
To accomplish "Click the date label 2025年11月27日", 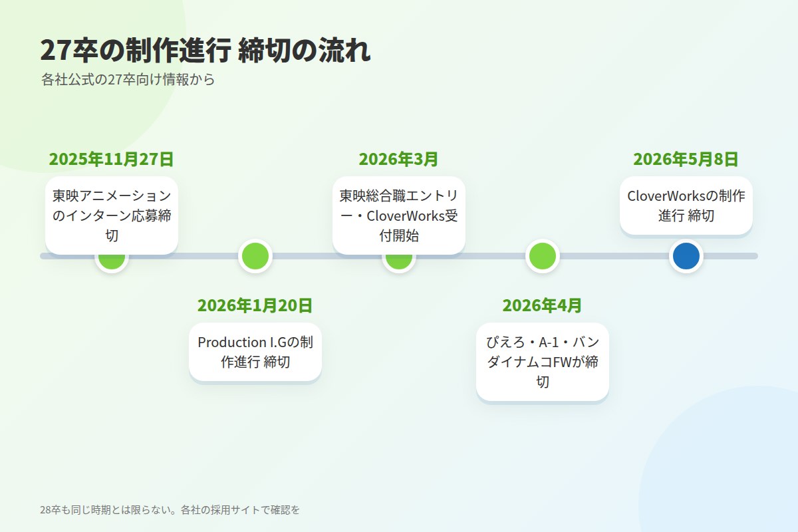I will 112,160.
